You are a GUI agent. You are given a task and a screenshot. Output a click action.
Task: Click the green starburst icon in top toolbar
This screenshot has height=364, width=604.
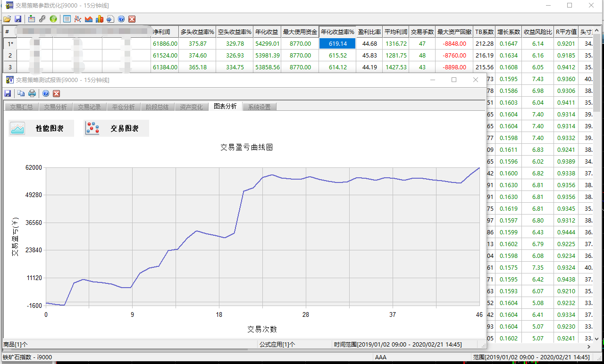coord(53,19)
